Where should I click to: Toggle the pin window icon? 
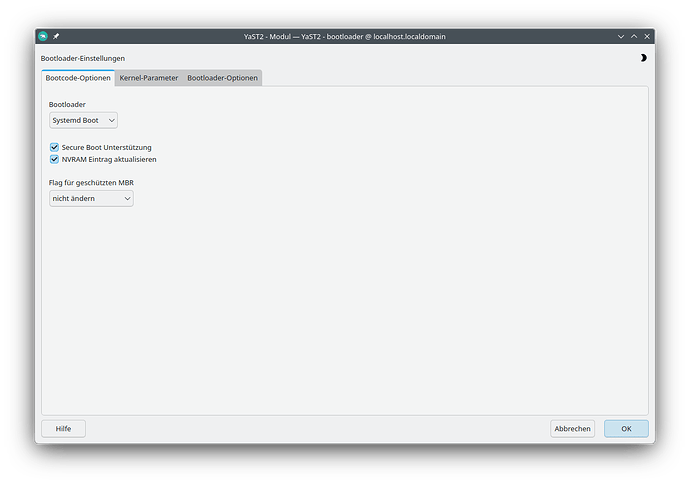56,37
